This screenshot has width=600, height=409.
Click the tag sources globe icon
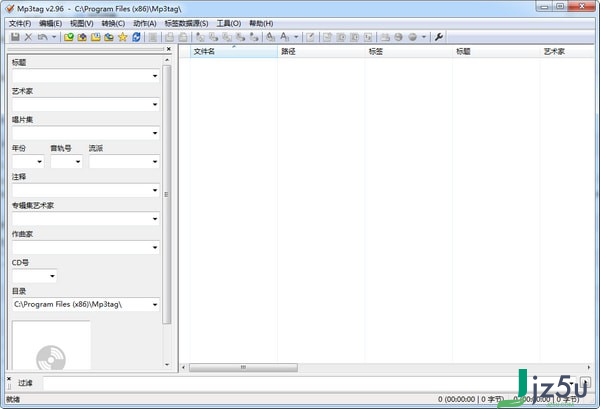coord(412,37)
